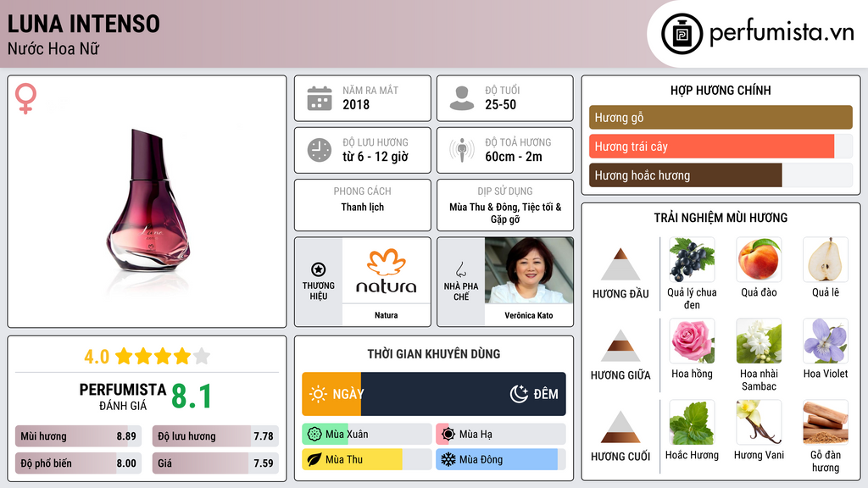Click the sun icon in the Ngày bar
Image resolution: width=868 pixels, height=488 pixels.
318,394
